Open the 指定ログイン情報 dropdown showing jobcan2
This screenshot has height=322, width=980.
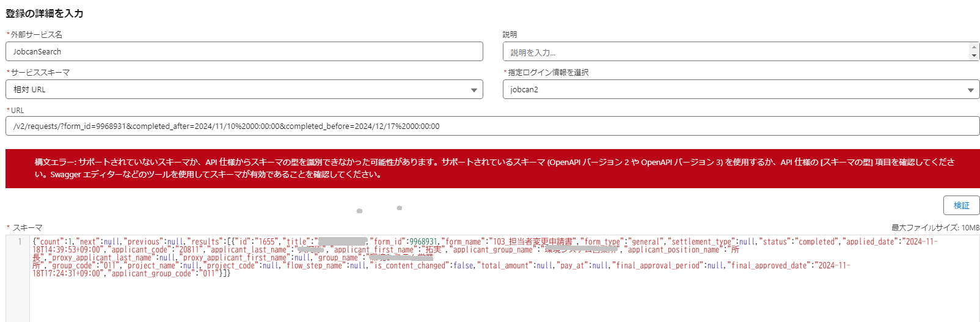pyautogui.click(x=741, y=89)
